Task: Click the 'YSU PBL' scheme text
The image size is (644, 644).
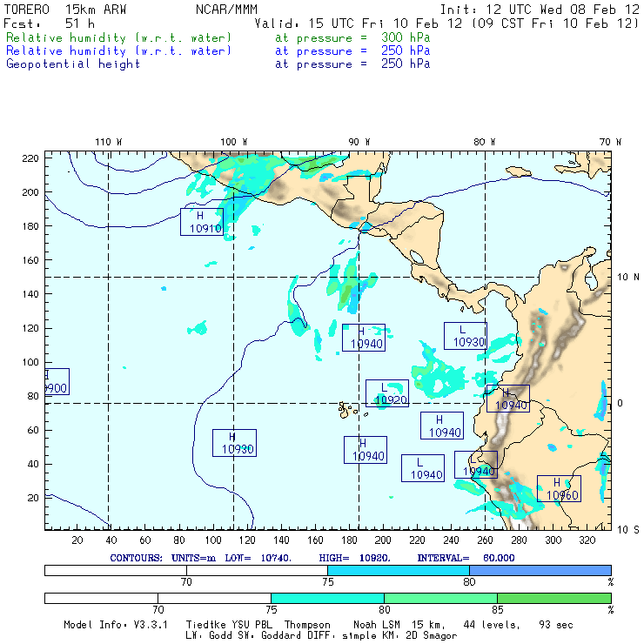Action: pos(251,625)
